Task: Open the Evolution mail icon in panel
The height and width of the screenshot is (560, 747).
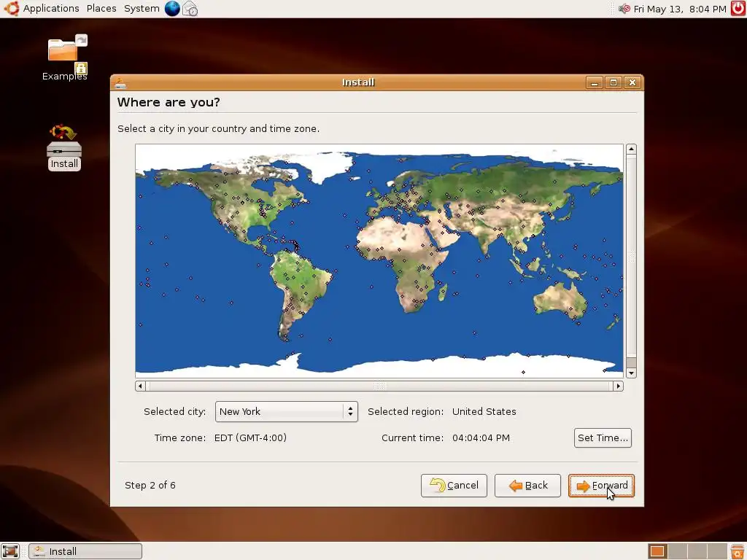Action: point(190,9)
